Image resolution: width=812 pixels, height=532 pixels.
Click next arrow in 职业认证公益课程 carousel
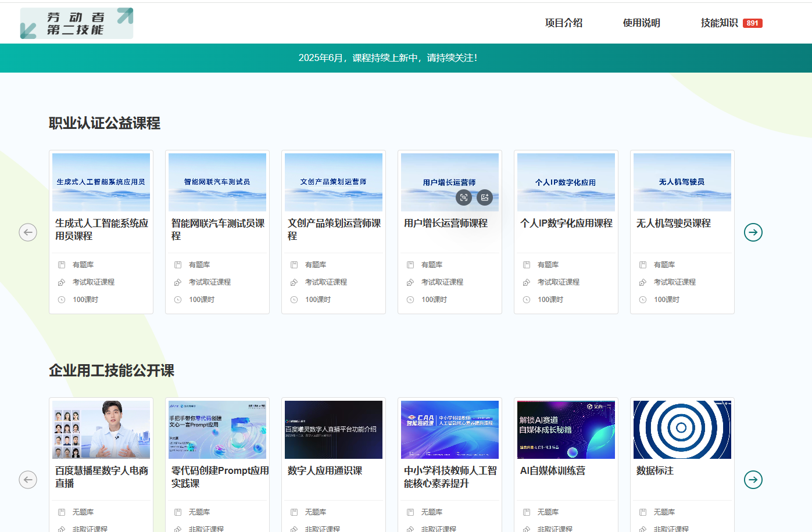pos(753,232)
